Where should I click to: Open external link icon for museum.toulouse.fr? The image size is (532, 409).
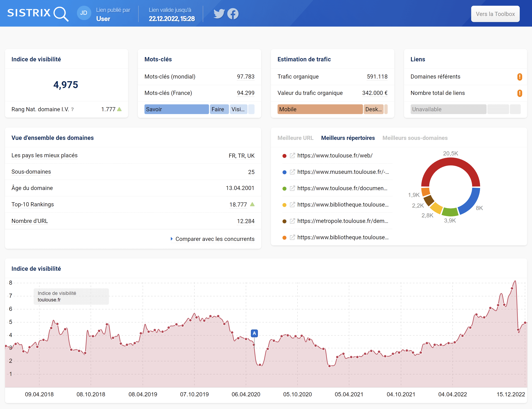292,172
